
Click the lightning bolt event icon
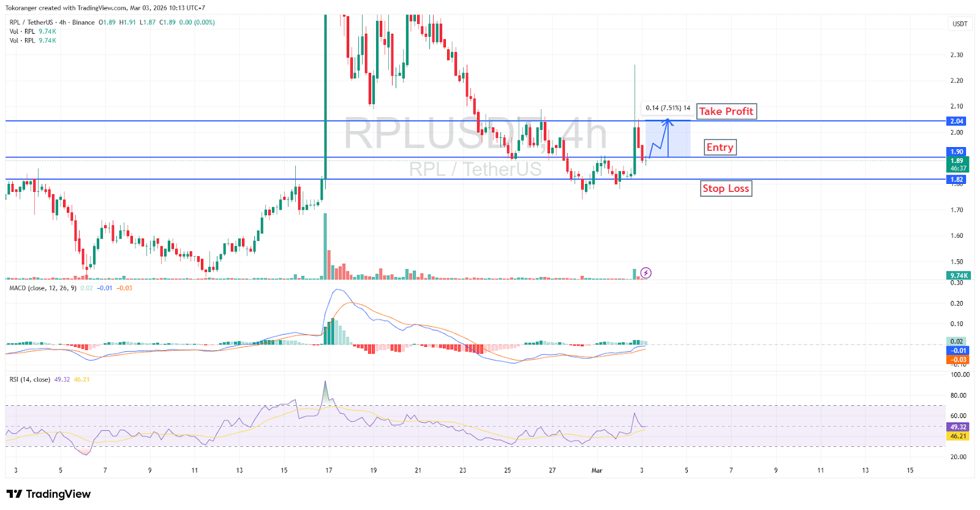(x=646, y=273)
